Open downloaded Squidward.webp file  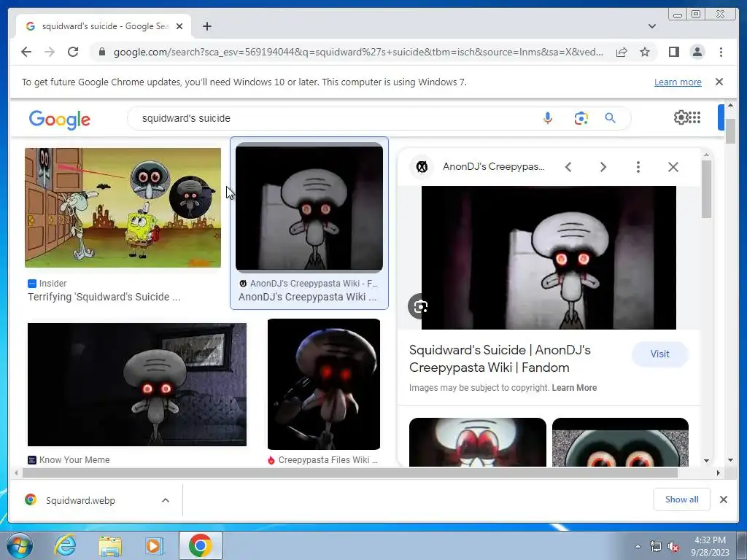[80, 500]
